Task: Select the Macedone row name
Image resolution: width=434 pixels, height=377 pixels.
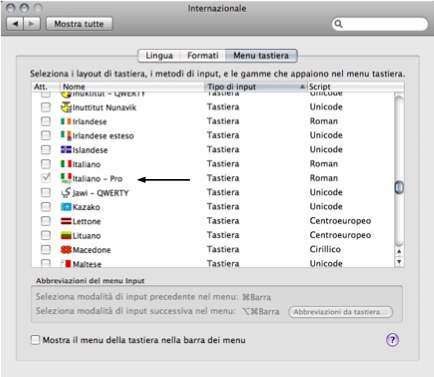Action: click(x=92, y=250)
